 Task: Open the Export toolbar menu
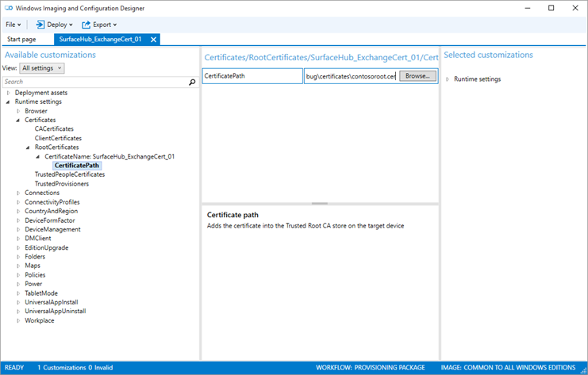tap(98, 25)
